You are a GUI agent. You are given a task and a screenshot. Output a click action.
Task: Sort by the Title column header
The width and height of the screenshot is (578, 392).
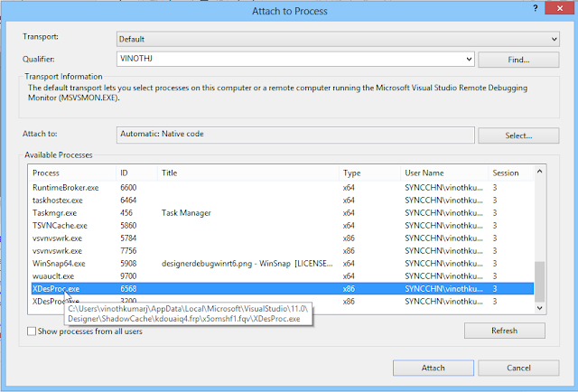pos(248,173)
